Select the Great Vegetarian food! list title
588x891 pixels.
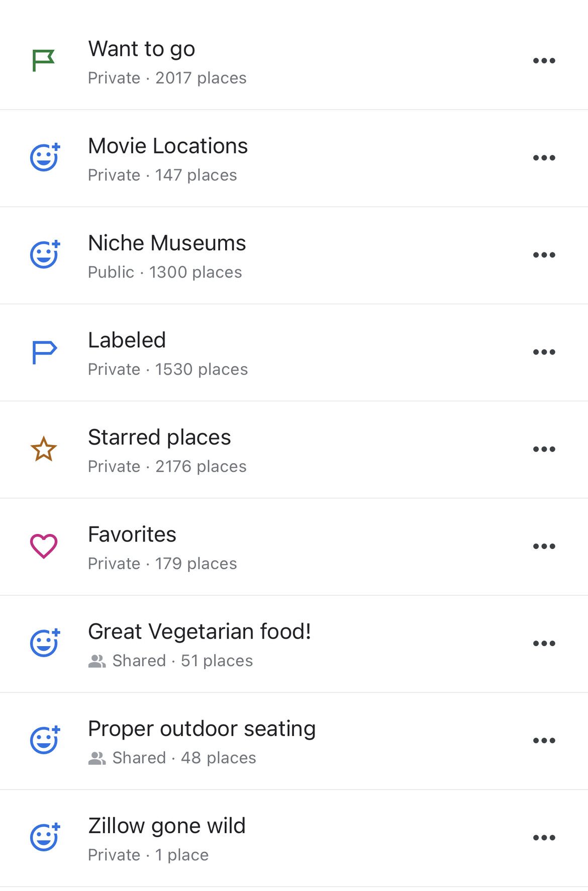[200, 632]
